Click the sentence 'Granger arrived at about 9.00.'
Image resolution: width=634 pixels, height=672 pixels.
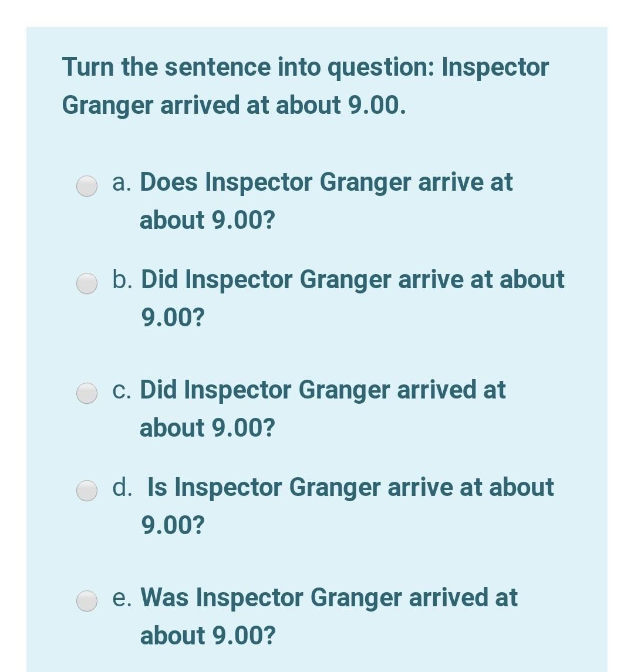coord(234,105)
